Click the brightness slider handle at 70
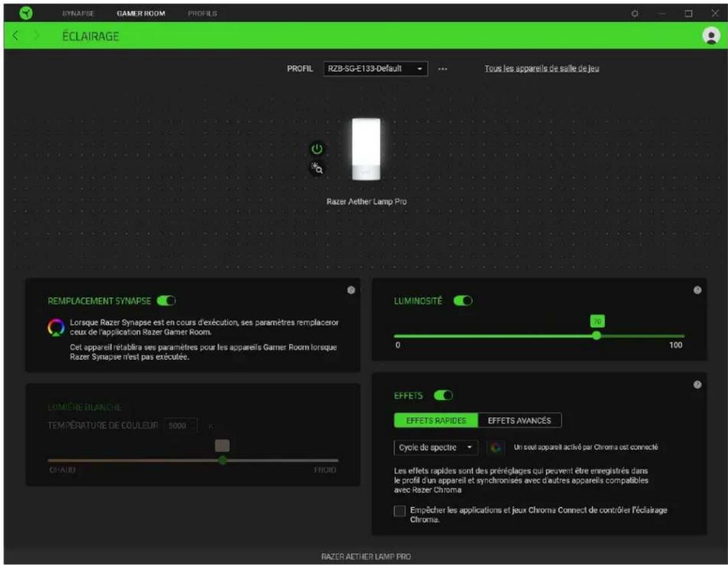 click(596, 335)
